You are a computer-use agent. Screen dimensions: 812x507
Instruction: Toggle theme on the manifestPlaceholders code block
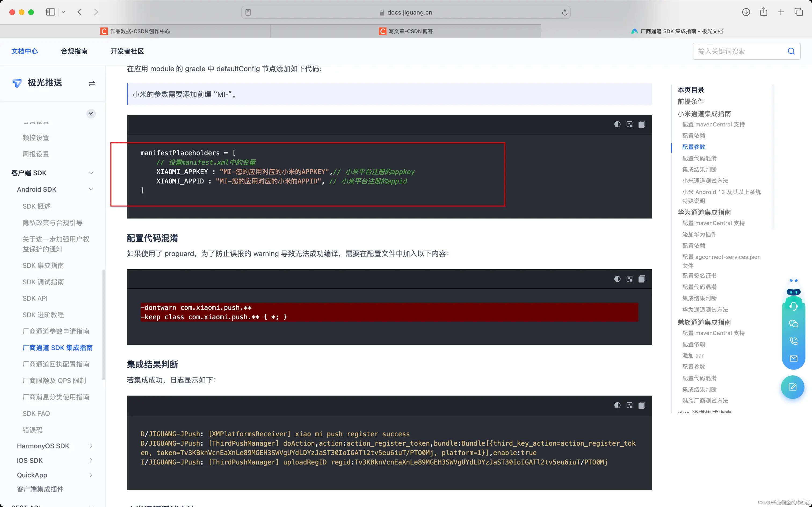click(617, 124)
